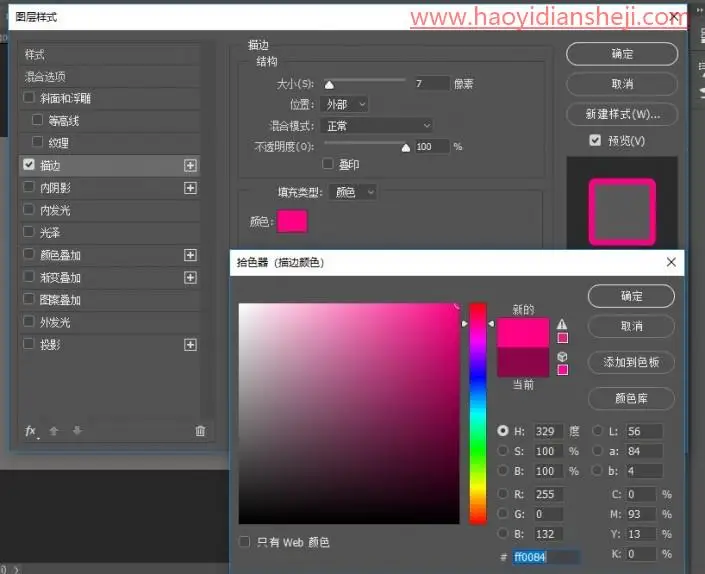Select the L lightness radio button
The height and width of the screenshot is (574, 705).
tap(597, 431)
